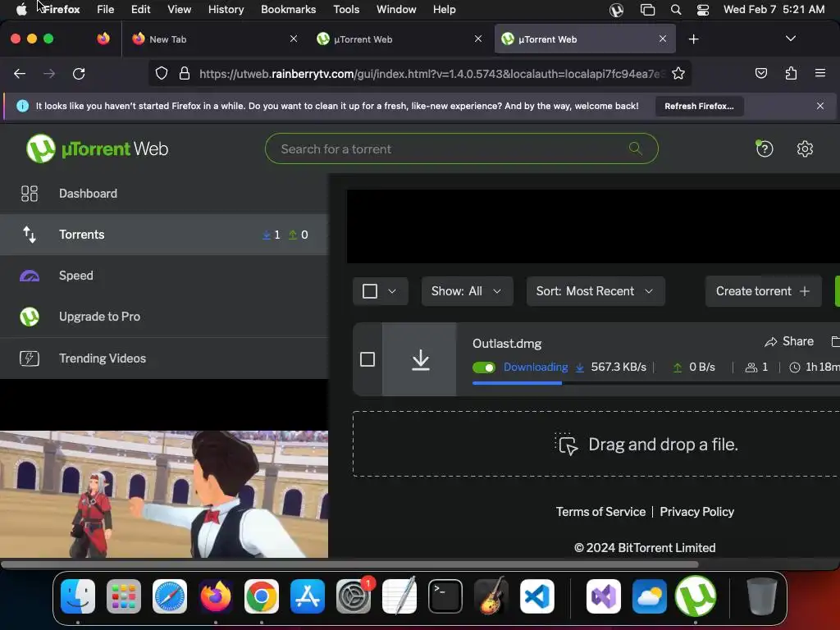This screenshot has height=630, width=840.
Task: Open the Tools menu
Action: [346, 10]
